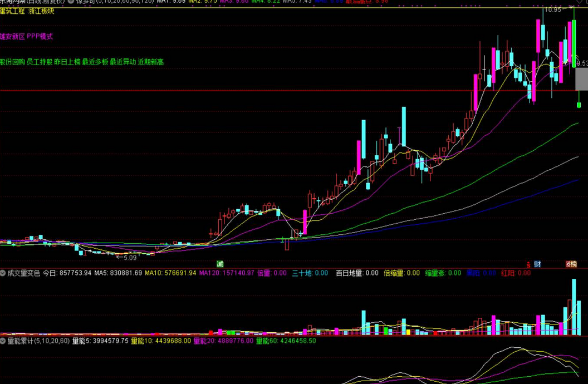588x384 pixels.
Task: Click the red $ dividend marker
Action: (x=528, y=265)
